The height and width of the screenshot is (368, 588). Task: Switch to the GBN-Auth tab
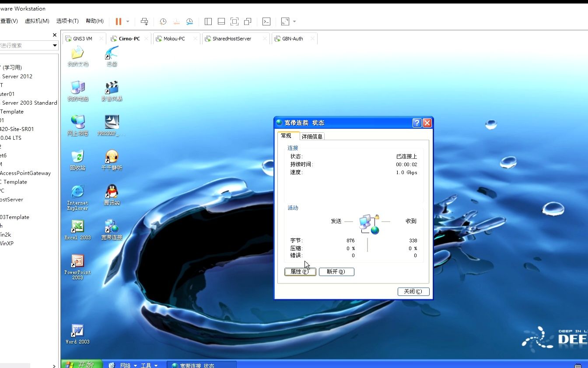click(293, 39)
